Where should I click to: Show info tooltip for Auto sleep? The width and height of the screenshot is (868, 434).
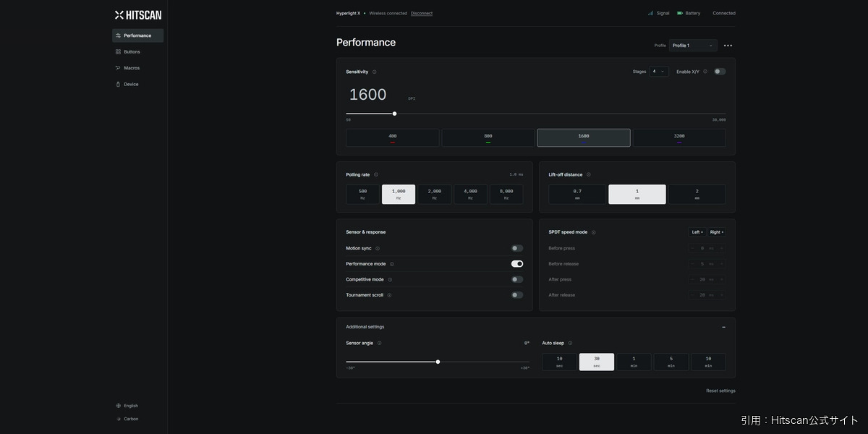click(570, 343)
